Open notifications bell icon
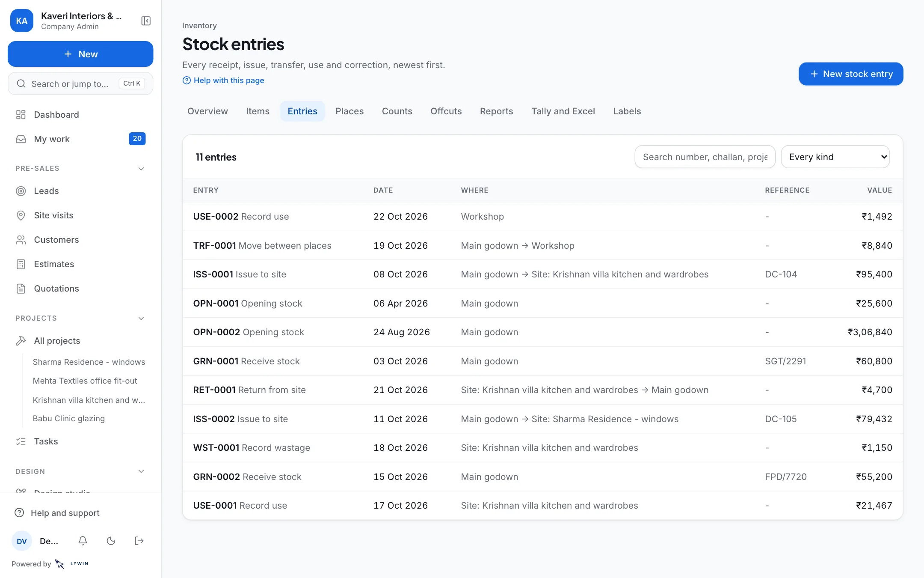 click(83, 541)
